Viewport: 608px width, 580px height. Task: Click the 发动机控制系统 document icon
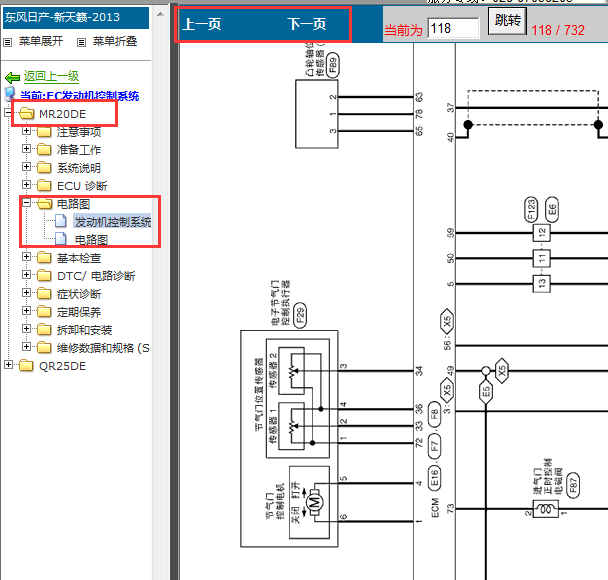[x=60, y=221]
